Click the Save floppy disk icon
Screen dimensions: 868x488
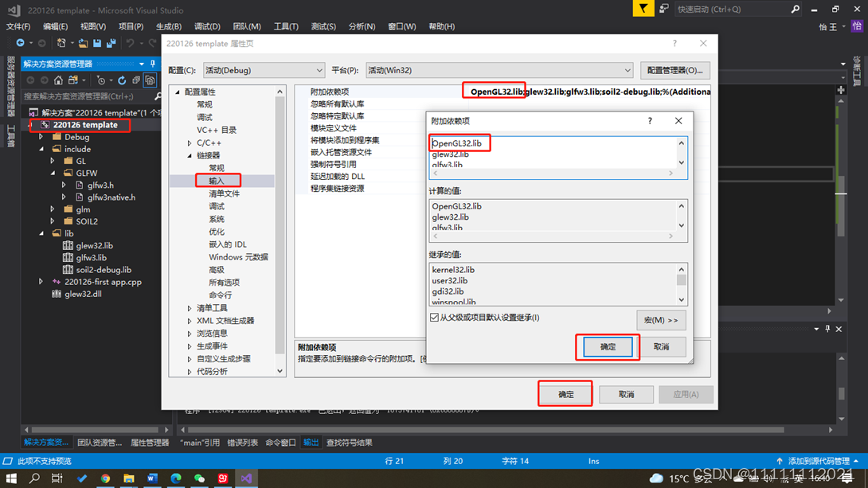tap(97, 43)
